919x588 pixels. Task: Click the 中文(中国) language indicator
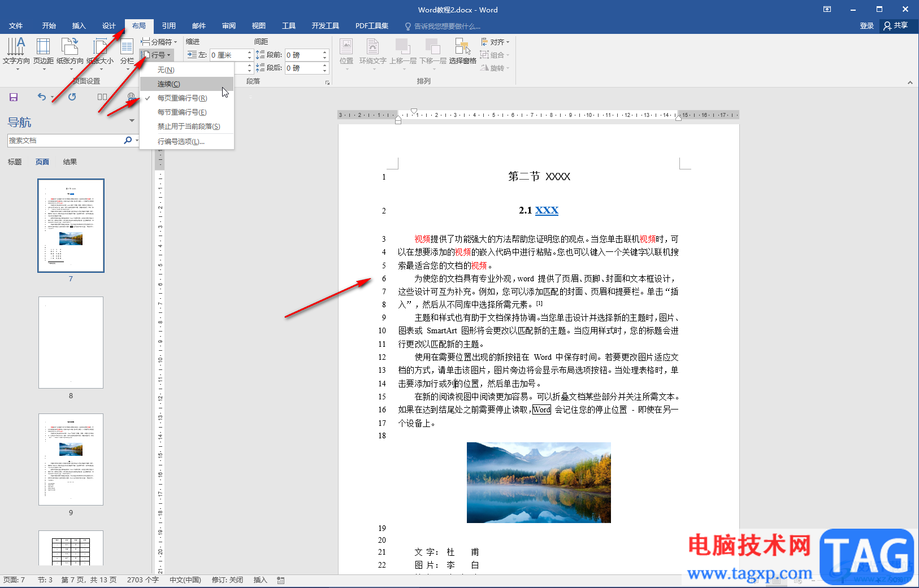[x=185, y=580]
